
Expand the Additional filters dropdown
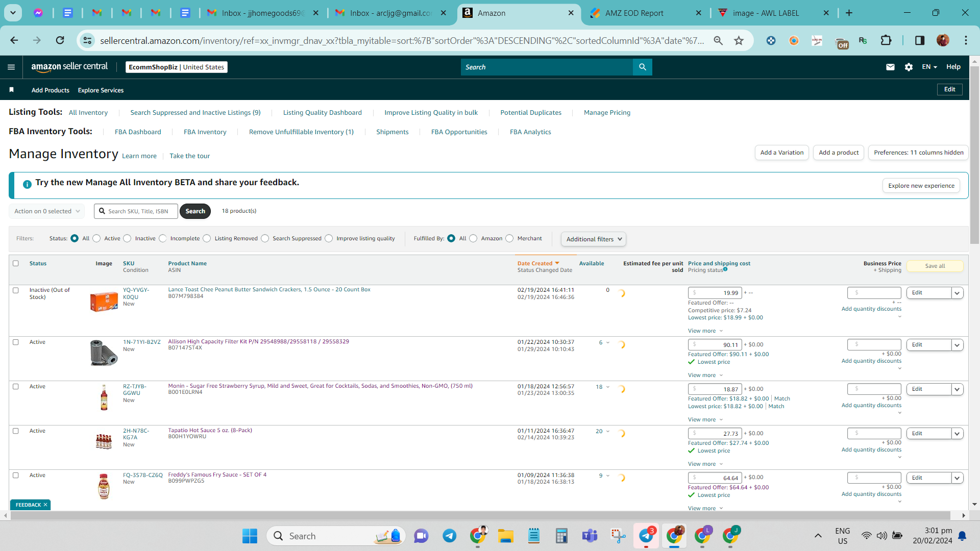click(x=594, y=239)
